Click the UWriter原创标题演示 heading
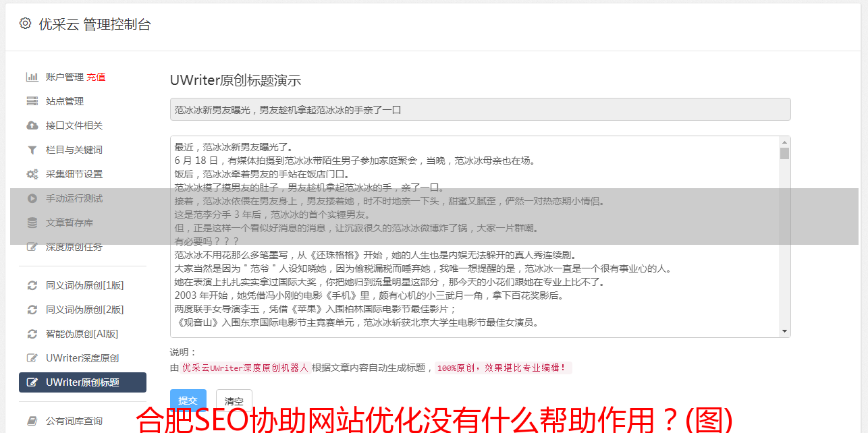The image size is (868, 433). pos(236,80)
